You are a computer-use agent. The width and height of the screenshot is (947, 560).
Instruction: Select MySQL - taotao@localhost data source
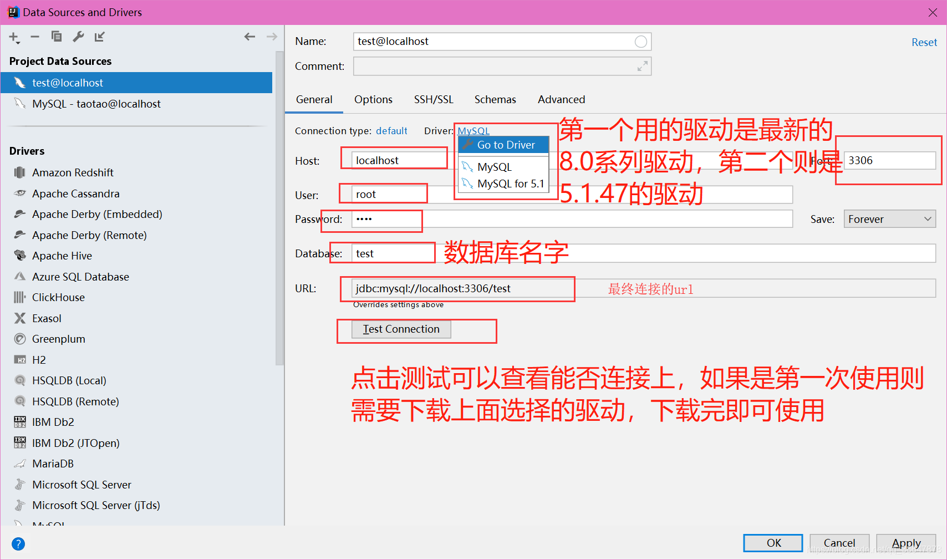point(136,104)
